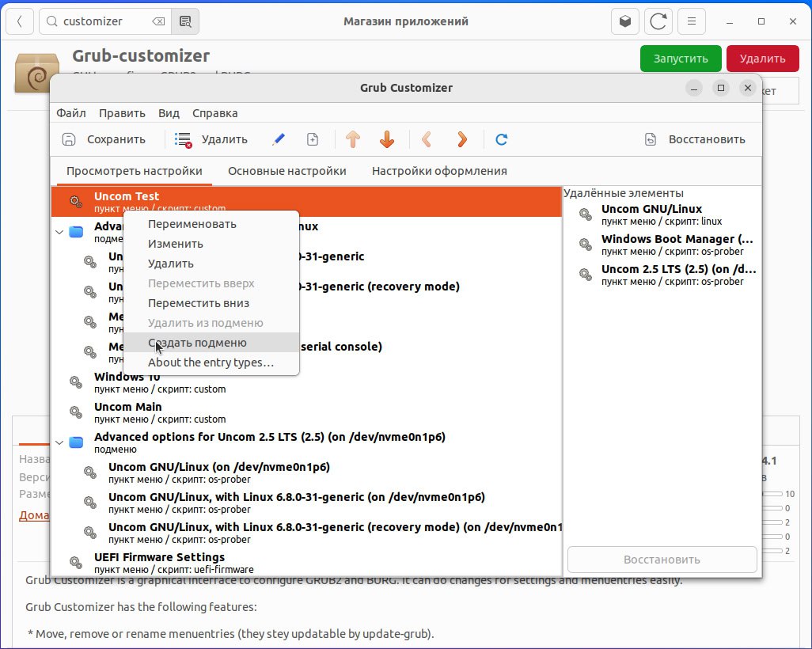Click the green Запустить button

(x=681, y=59)
